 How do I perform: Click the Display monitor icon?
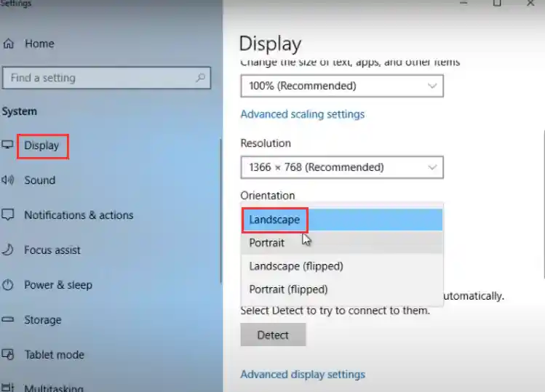point(8,145)
